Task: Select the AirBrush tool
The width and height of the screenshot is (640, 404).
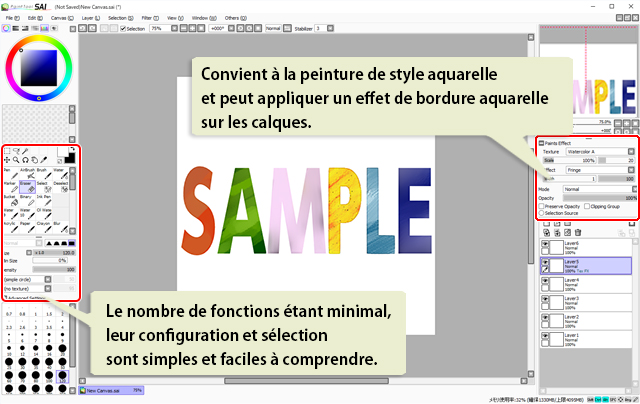Action: (x=28, y=173)
